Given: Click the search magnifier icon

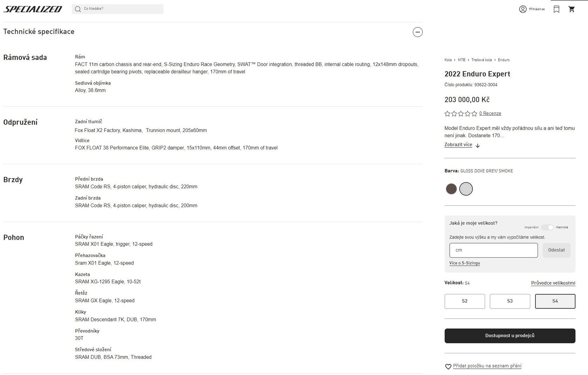Looking at the screenshot, I should point(78,9).
